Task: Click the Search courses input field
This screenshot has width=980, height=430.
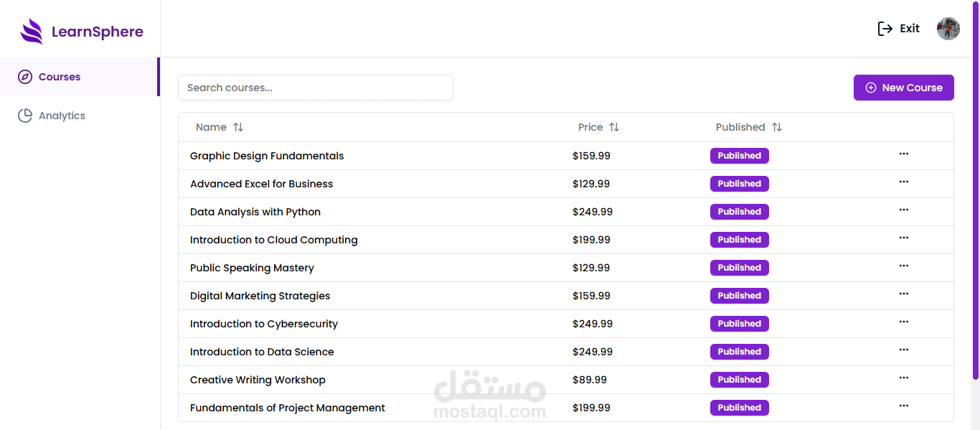Action: 316,88
